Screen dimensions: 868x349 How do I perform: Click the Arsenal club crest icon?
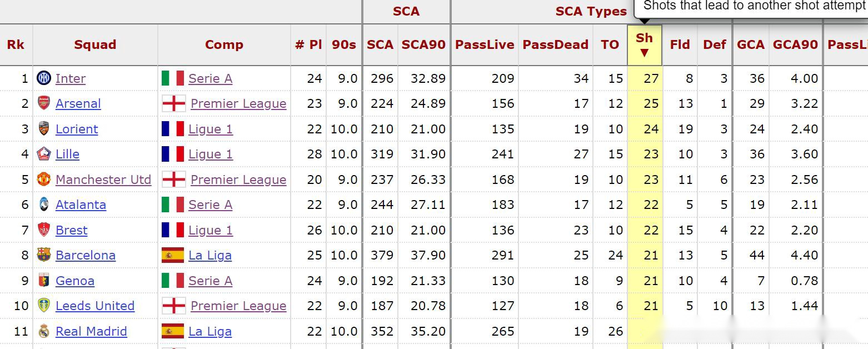44,103
